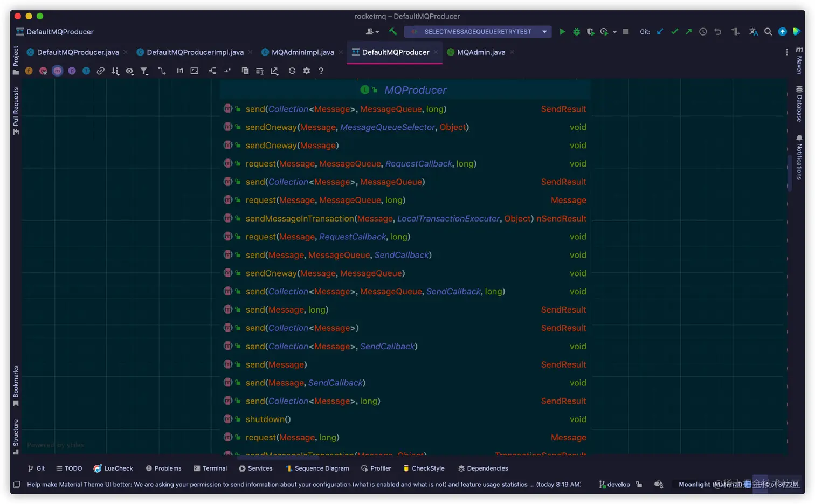Apply current layout to diagram

pos(213,71)
